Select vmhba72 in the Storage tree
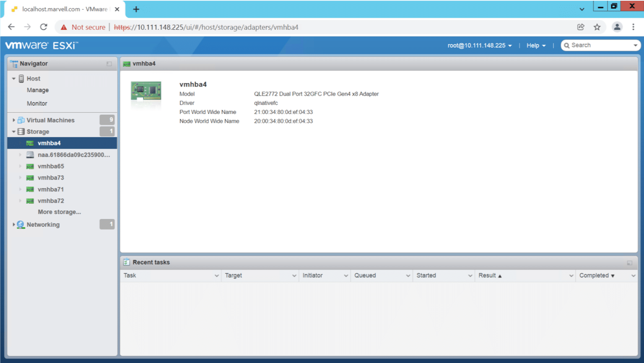Viewport: 644px width, 363px height. click(51, 201)
